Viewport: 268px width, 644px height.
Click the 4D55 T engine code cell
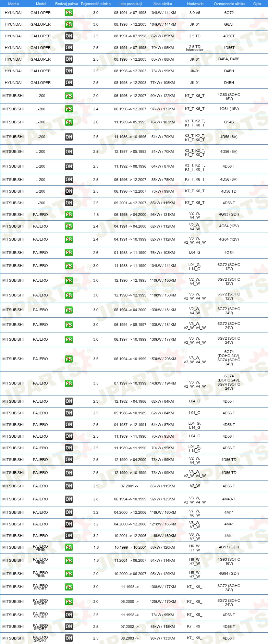[x=229, y=401]
